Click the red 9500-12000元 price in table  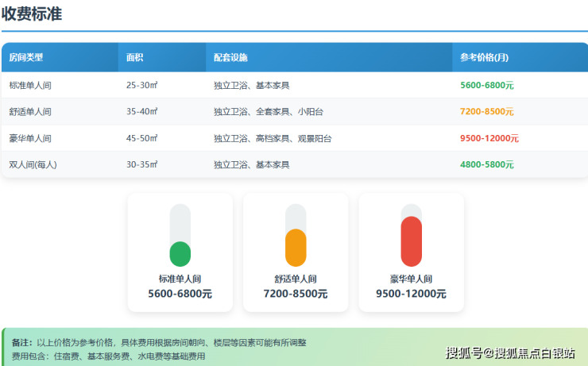click(489, 138)
